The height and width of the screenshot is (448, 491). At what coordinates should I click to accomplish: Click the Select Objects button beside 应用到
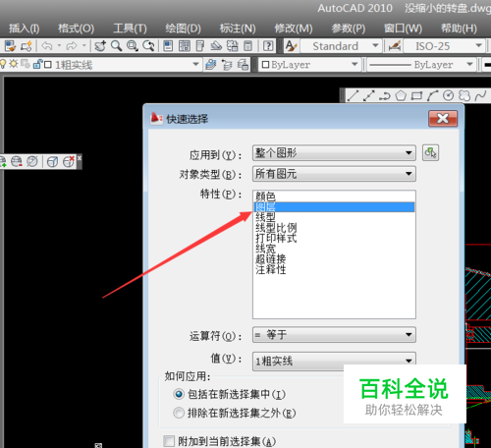pyautogui.click(x=430, y=152)
